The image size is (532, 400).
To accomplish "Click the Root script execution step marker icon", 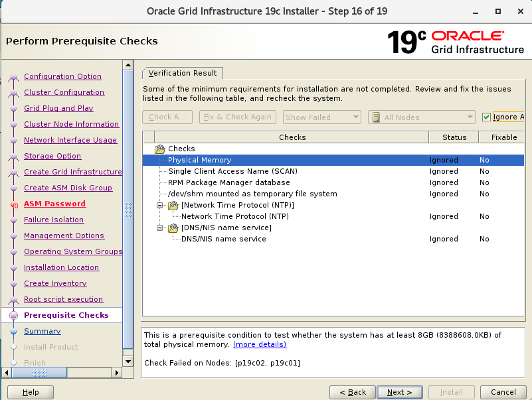I will point(13,300).
